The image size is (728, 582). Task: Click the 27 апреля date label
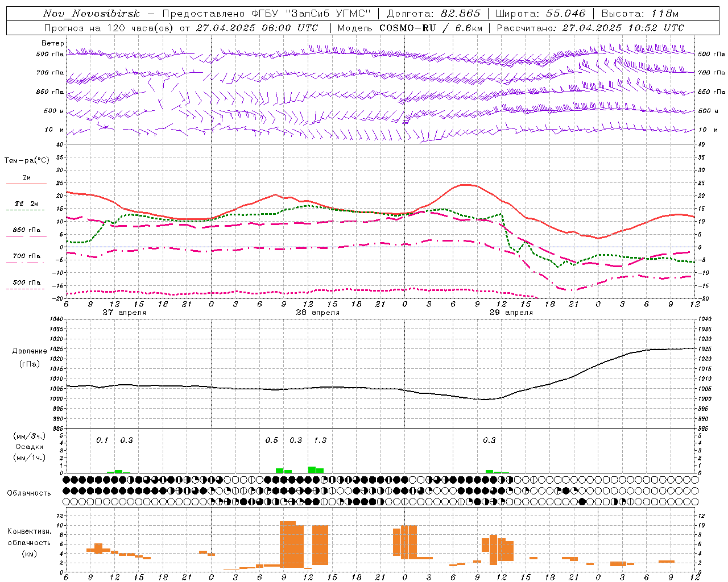coord(125,313)
